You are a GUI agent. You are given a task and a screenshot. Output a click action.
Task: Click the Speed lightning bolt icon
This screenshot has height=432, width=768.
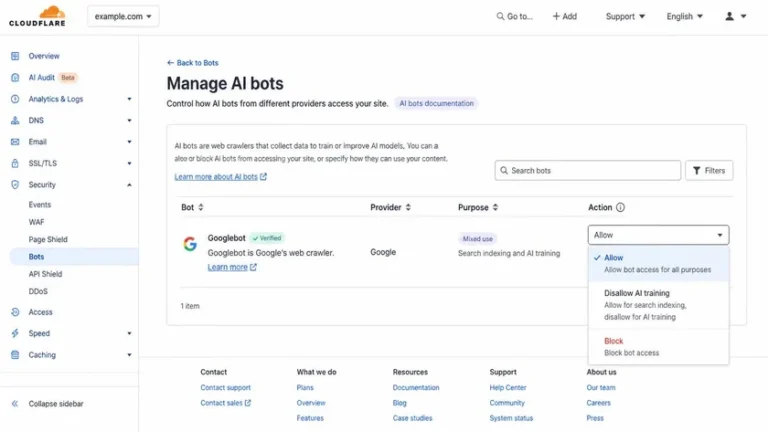click(x=15, y=333)
